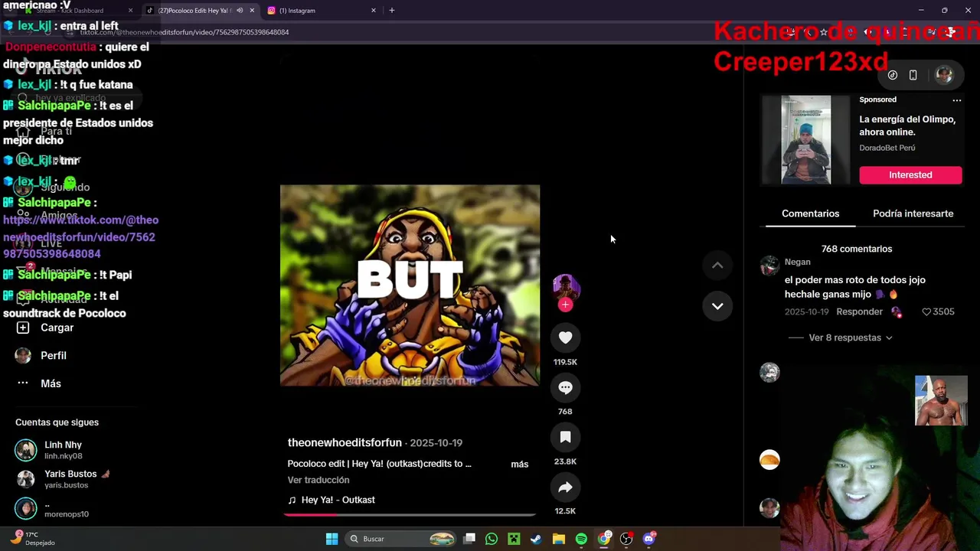The image size is (980, 551).
Task: Open Spotify from the taskbar
Action: click(x=581, y=539)
